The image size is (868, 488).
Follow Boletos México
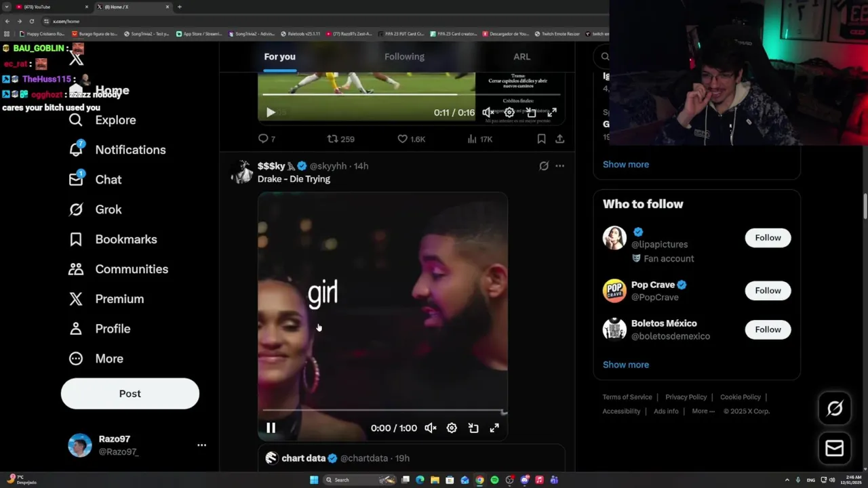point(768,329)
